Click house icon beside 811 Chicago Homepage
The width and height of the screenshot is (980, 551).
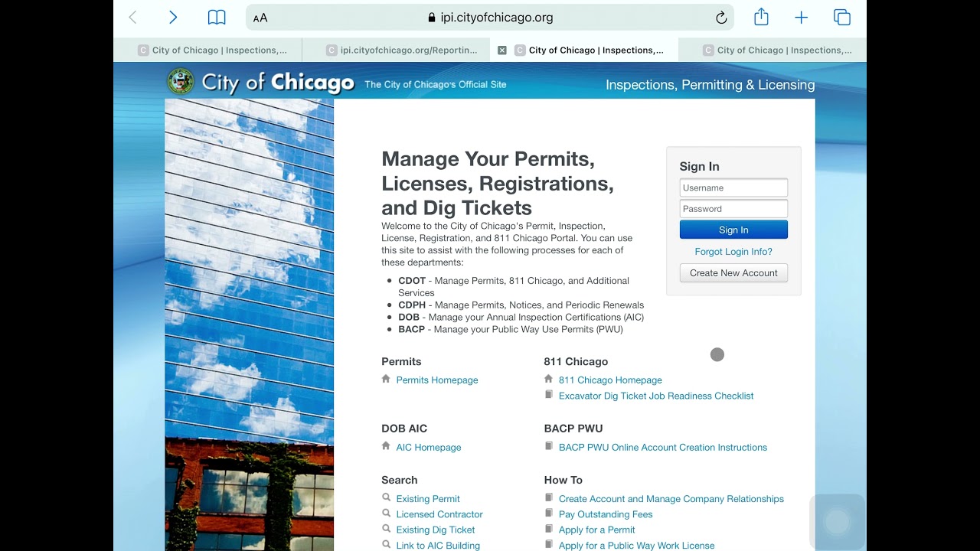coord(548,379)
